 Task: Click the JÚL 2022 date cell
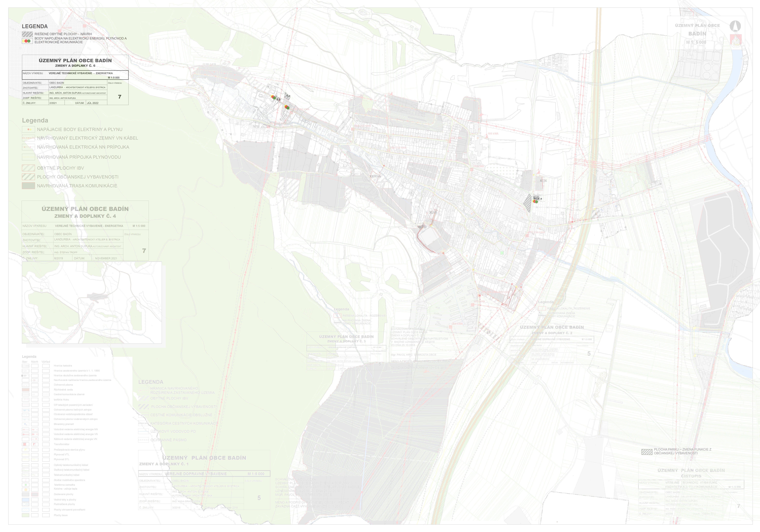point(93,103)
